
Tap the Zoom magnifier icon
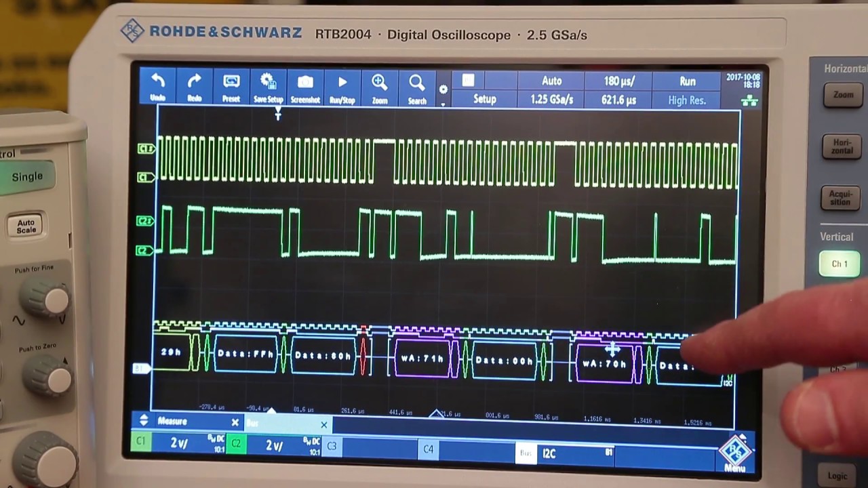coord(379,83)
